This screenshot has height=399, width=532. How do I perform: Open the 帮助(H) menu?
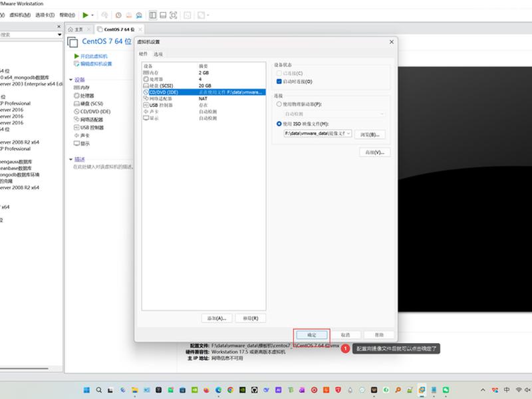pyautogui.click(x=67, y=15)
